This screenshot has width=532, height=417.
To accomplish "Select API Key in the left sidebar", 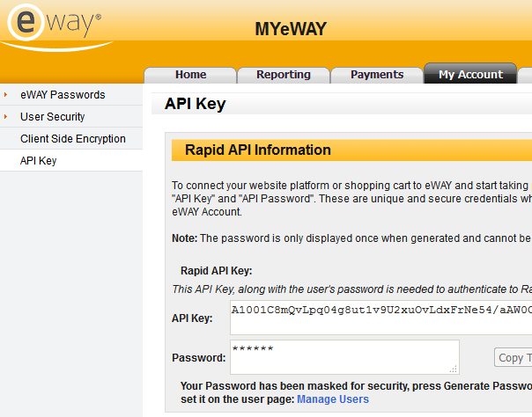I will (x=39, y=161).
